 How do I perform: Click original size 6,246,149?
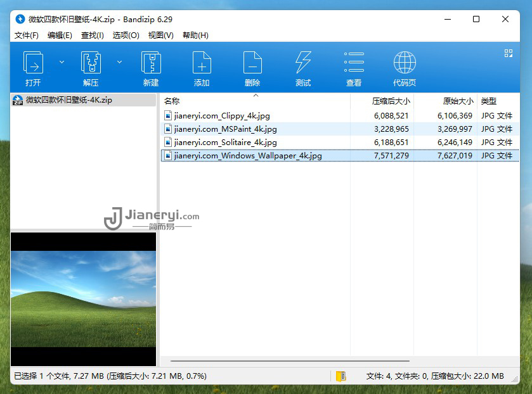pos(455,143)
